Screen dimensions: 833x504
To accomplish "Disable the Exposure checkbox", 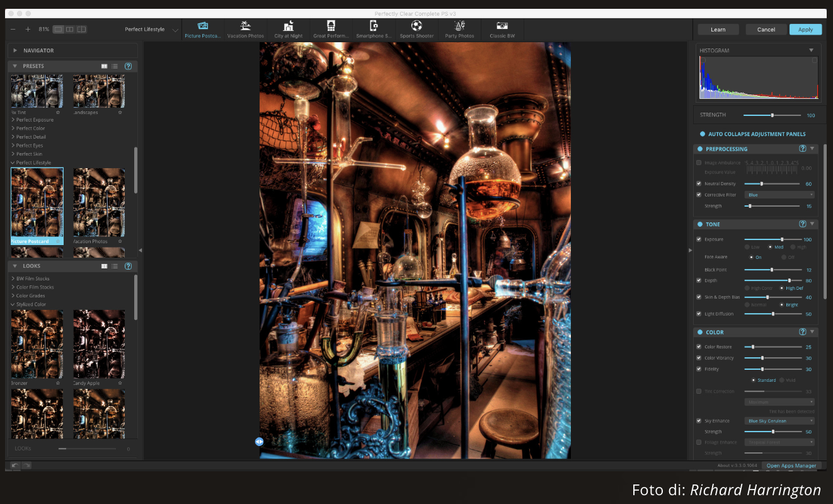I will pyautogui.click(x=699, y=239).
